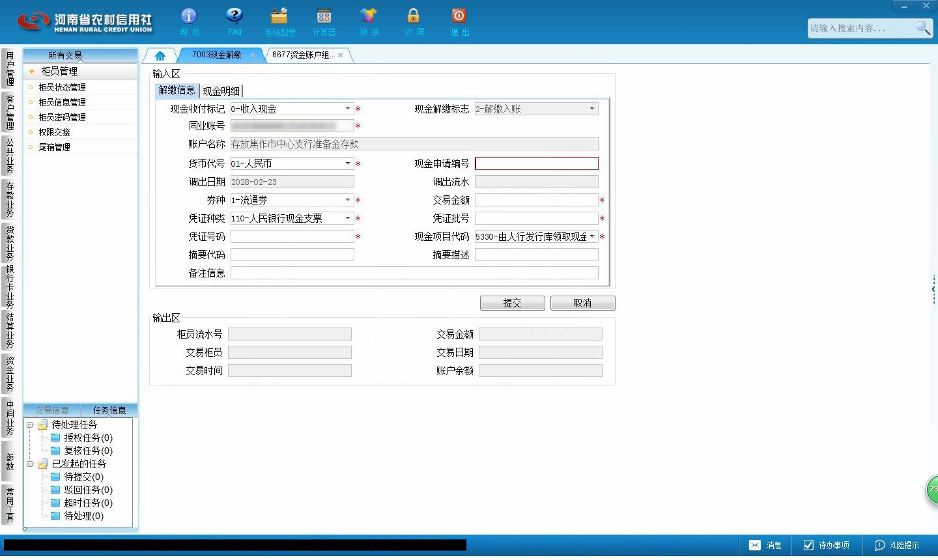Go to the home tab icon
The width and height of the screenshot is (938, 560).
pyautogui.click(x=160, y=55)
